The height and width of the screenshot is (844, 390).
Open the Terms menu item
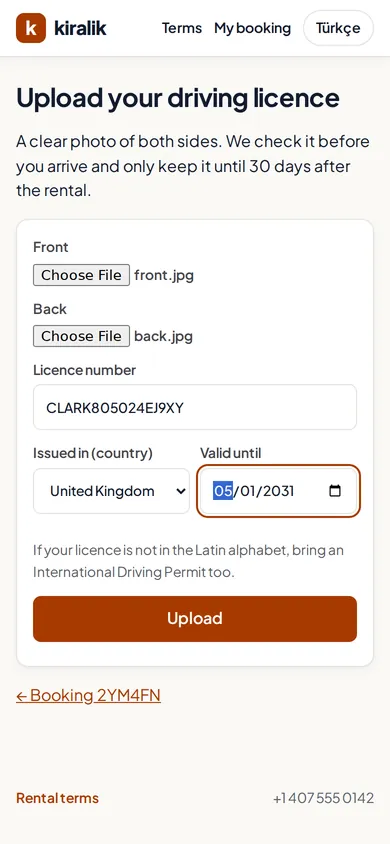click(x=182, y=28)
